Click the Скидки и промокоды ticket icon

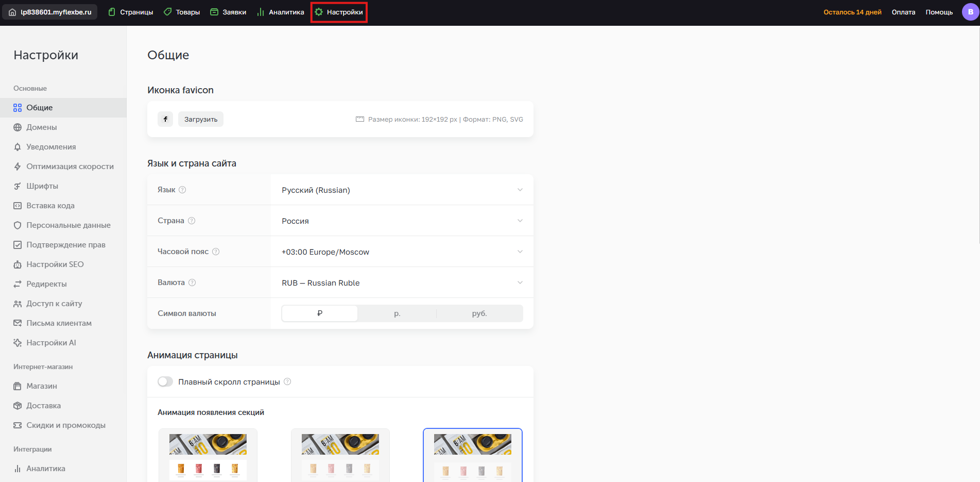pyautogui.click(x=18, y=425)
